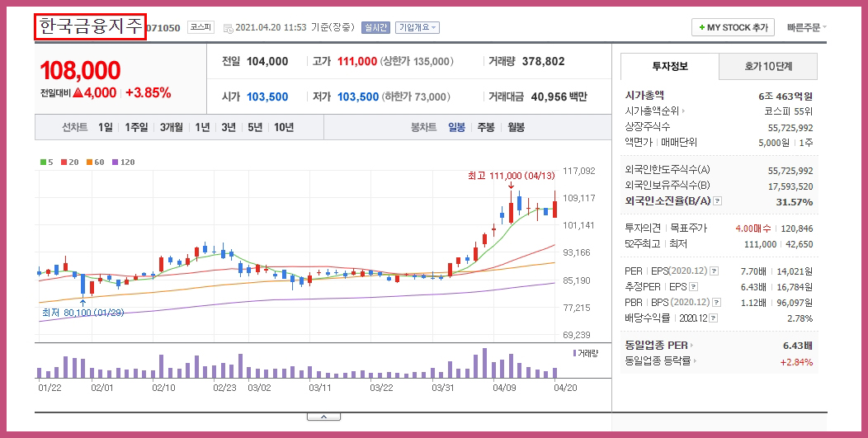Select the 3년 line chart range
The height and width of the screenshot is (438, 868).
click(228, 127)
